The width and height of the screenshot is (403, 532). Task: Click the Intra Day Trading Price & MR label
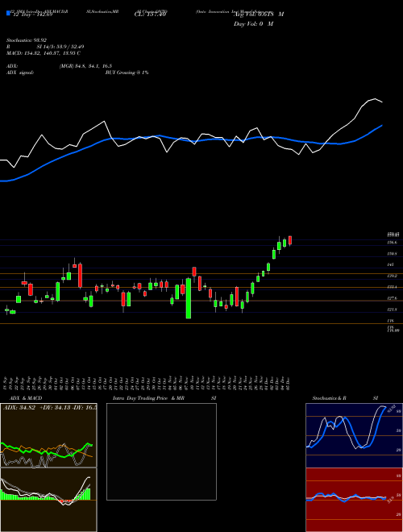(x=149, y=398)
